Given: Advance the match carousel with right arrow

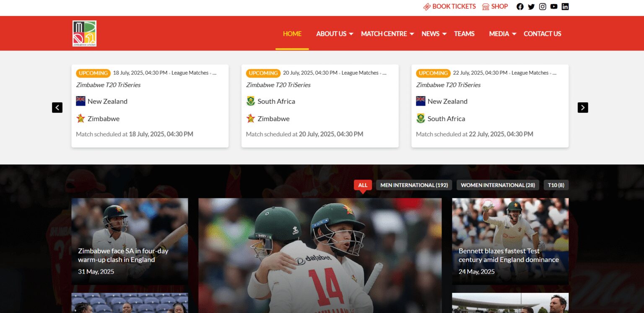Looking at the screenshot, I should pyautogui.click(x=582, y=107).
